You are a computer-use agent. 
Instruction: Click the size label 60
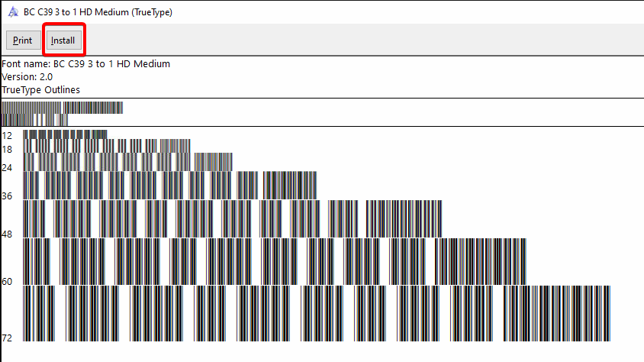(7, 282)
